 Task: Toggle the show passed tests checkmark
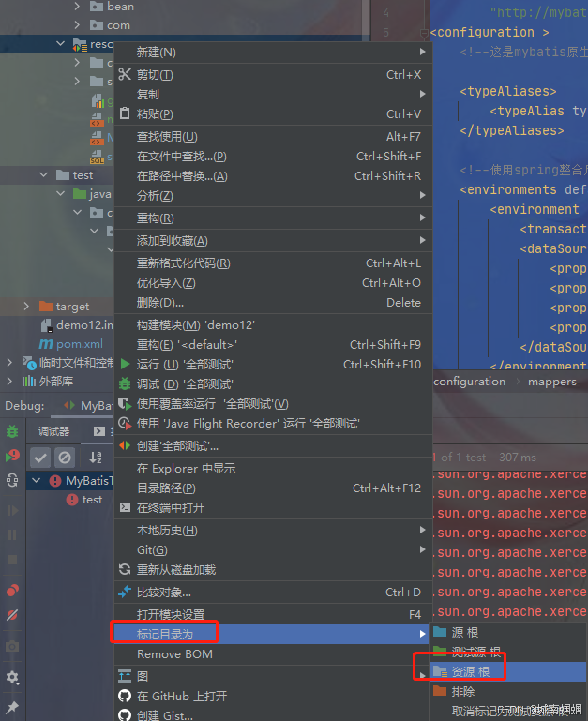[40, 457]
